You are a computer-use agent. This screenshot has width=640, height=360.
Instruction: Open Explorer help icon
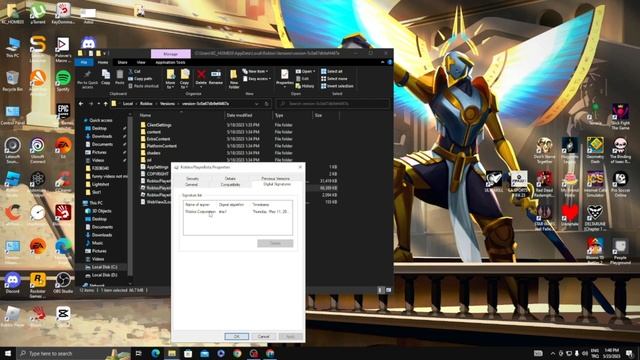(389, 62)
